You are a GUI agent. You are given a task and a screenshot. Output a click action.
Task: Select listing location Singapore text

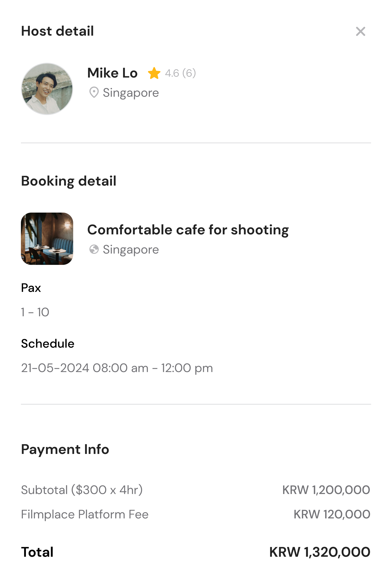pyautogui.click(x=131, y=249)
